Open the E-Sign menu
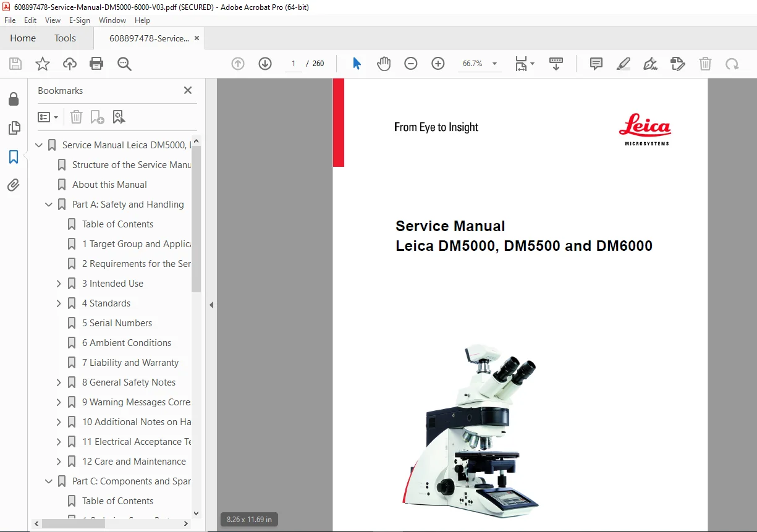The height and width of the screenshot is (532, 757). click(80, 20)
